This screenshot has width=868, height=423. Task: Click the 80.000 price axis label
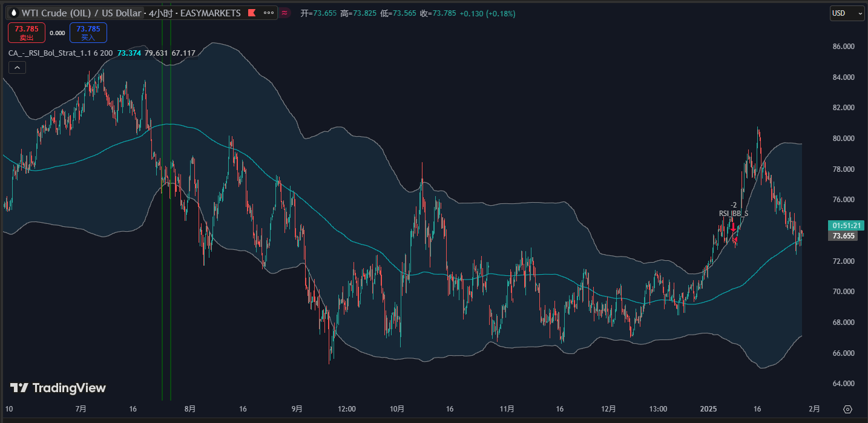843,139
